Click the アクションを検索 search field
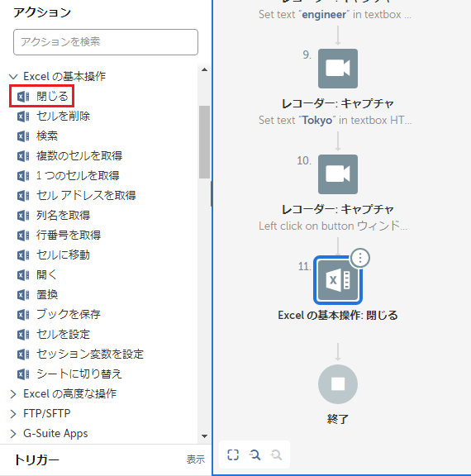The image size is (471, 476). [106, 42]
